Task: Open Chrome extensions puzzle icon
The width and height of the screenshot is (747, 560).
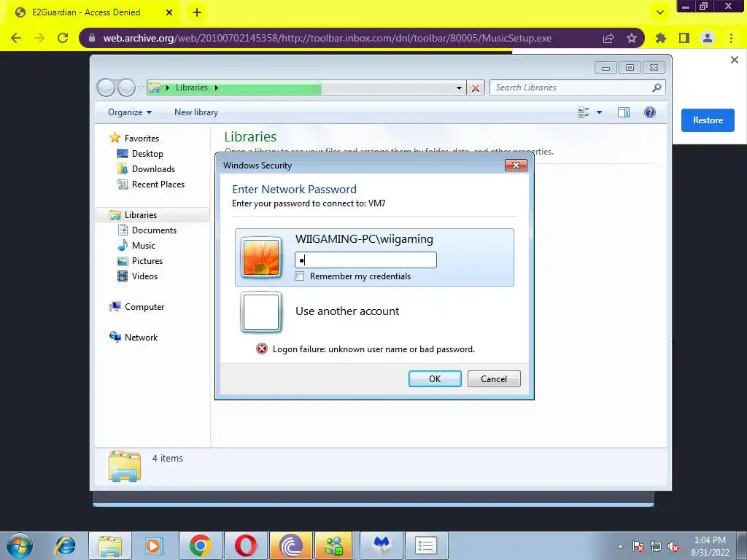Action: (x=660, y=38)
